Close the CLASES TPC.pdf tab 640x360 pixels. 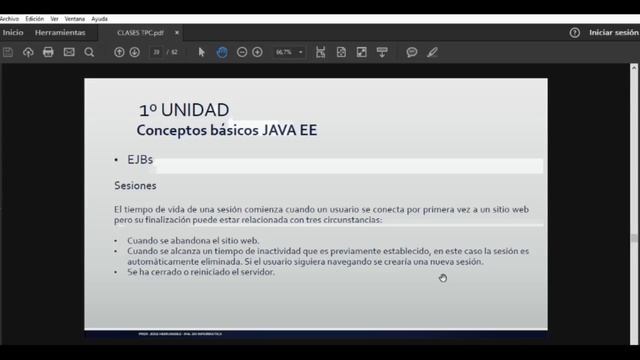point(177,33)
